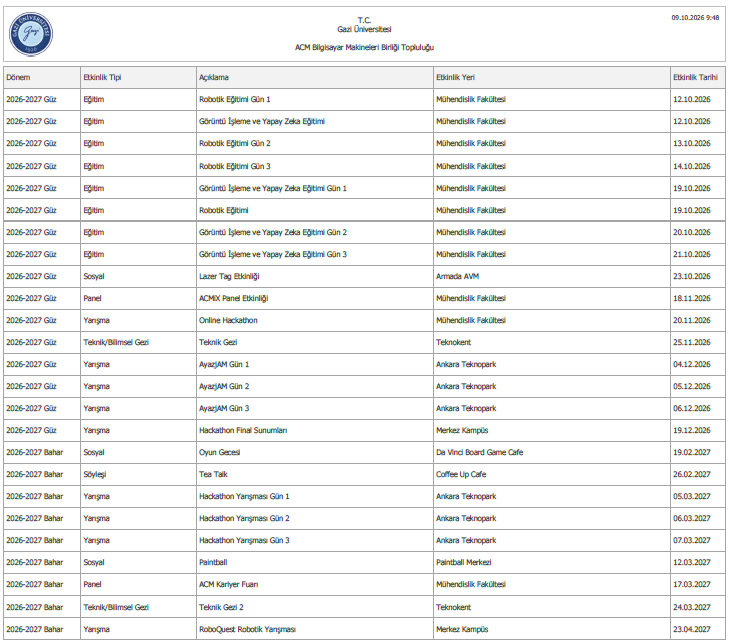
Task: Click the Gazi Üniversitesi logo
Action: 31,34
